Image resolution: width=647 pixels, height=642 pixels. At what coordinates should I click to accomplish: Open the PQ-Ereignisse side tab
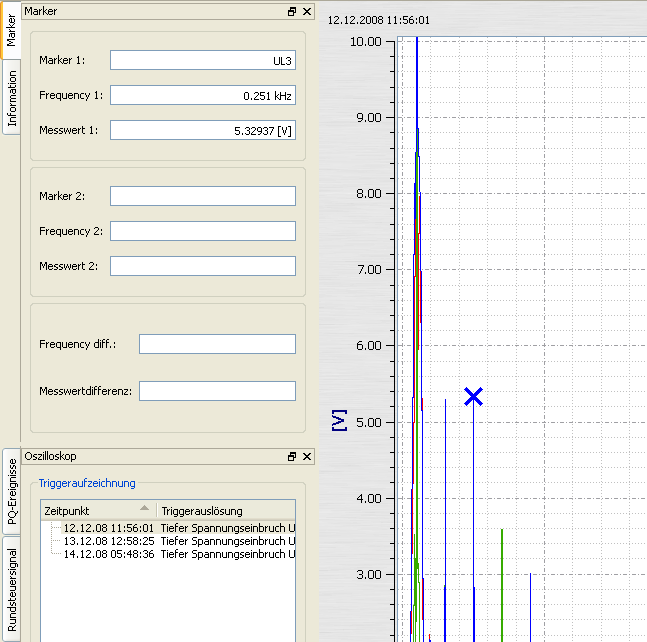tap(12, 491)
